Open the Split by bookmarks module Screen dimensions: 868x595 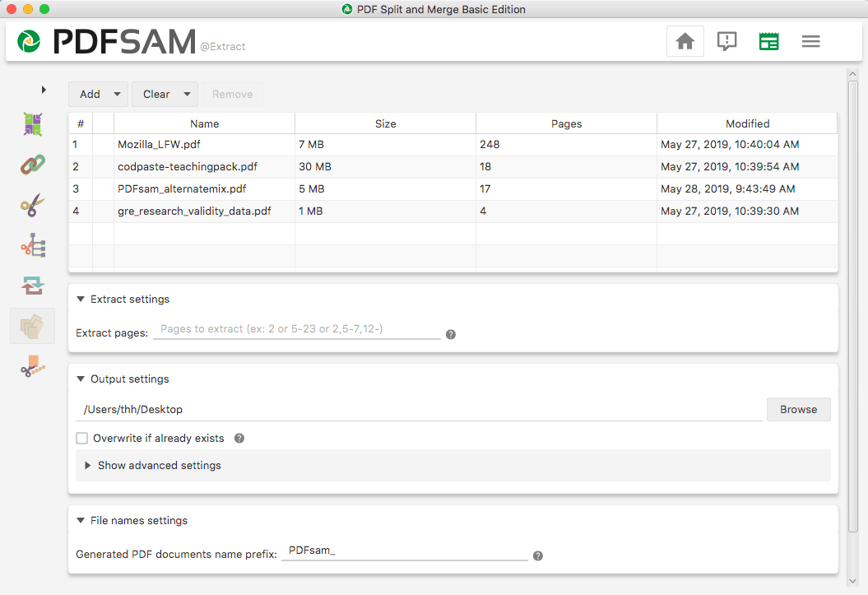pos(31,245)
